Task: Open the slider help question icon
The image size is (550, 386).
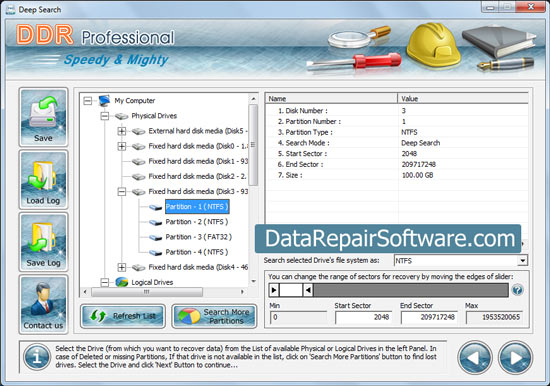Action: tap(517, 290)
